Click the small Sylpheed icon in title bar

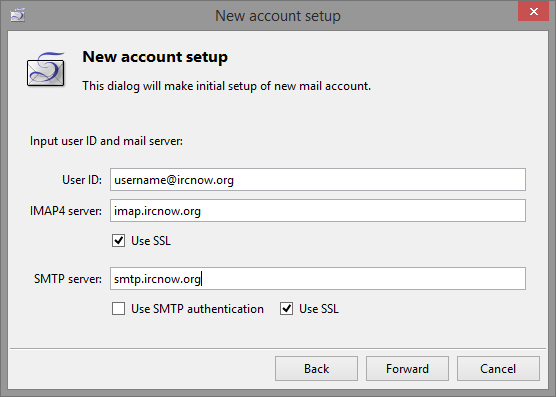pos(17,15)
